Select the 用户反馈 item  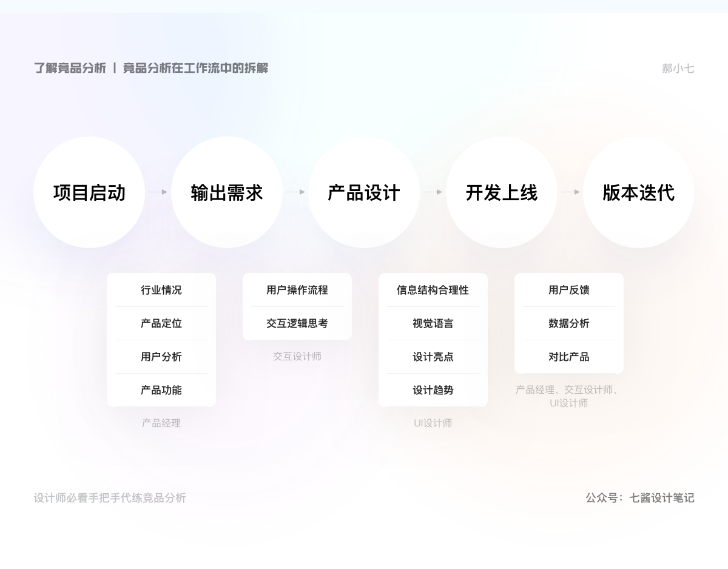(569, 290)
